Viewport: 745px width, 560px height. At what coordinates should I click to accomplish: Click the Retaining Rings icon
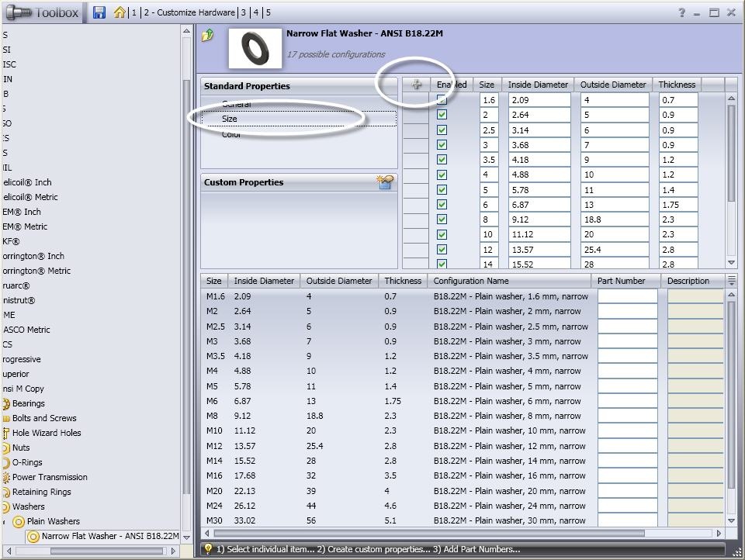[x=5, y=492]
